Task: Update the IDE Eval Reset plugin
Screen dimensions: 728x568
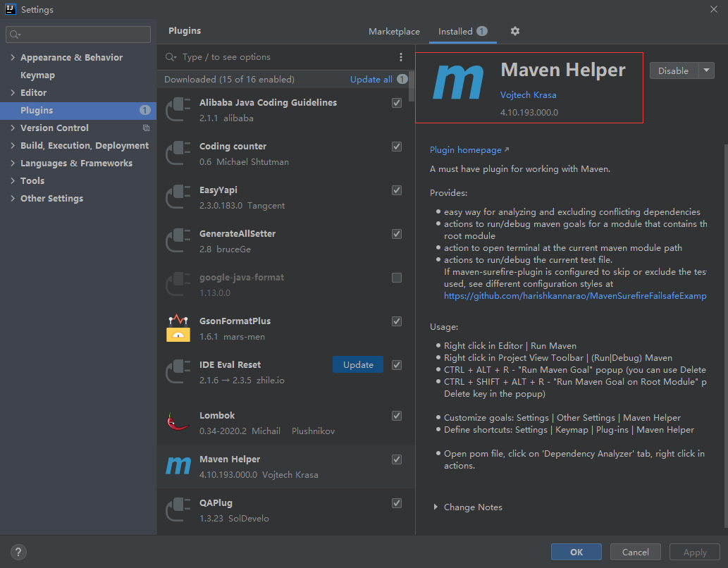Action: tap(358, 364)
